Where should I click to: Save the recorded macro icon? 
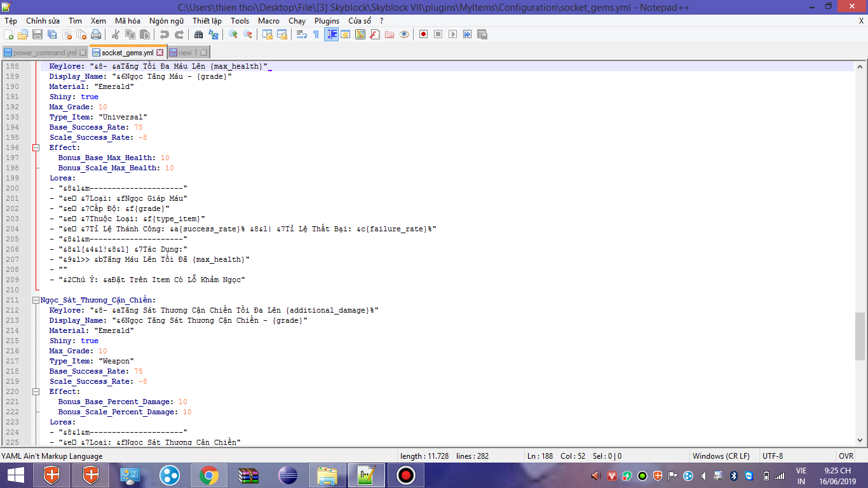pos(482,34)
